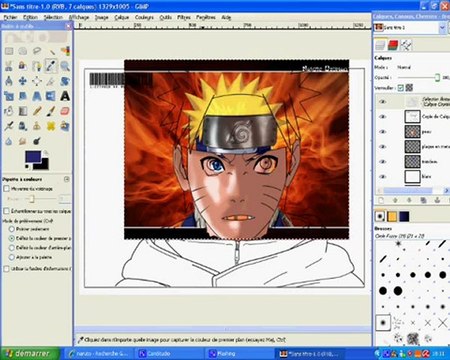Open the Fichier menu
This screenshot has width=450, height=360.
(x=11, y=17)
